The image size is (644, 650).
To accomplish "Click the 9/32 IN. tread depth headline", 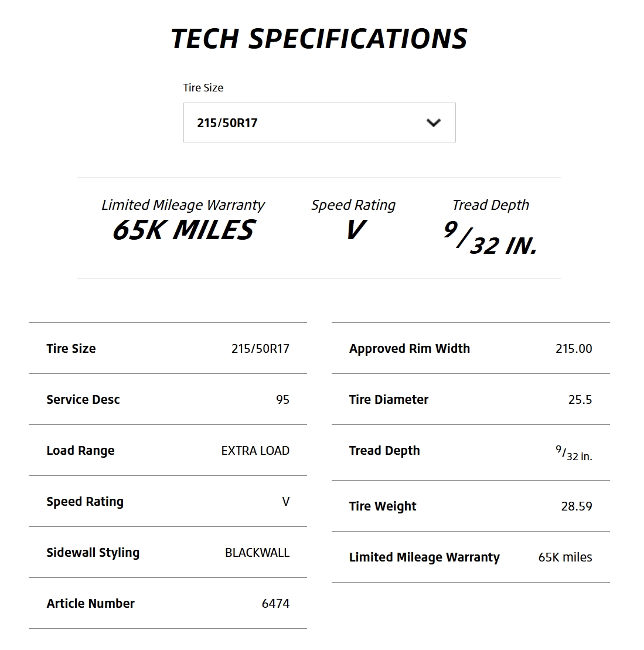I will (x=490, y=237).
